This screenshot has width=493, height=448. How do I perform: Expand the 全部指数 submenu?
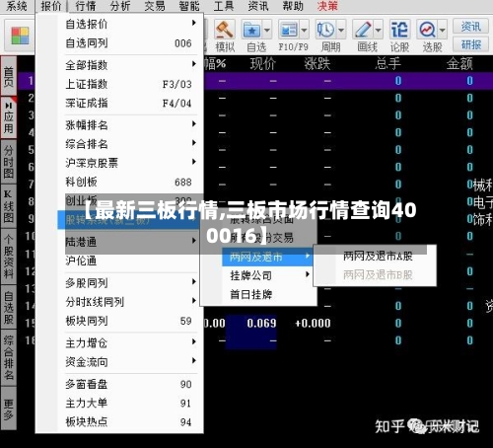[130, 65]
